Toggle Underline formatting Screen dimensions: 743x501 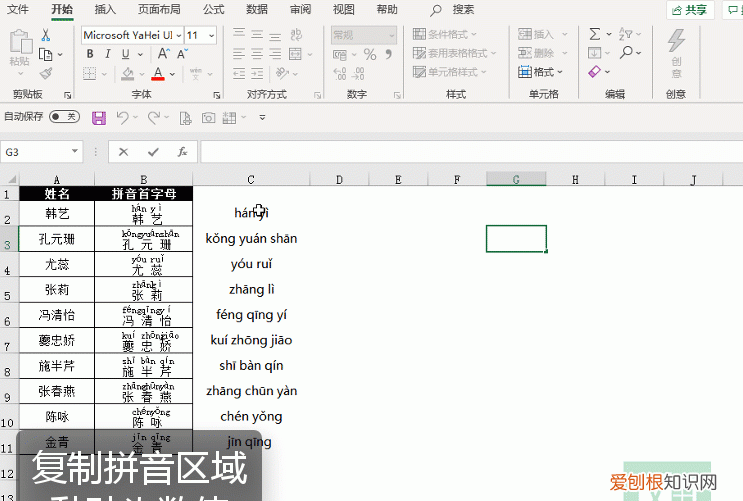click(126, 55)
